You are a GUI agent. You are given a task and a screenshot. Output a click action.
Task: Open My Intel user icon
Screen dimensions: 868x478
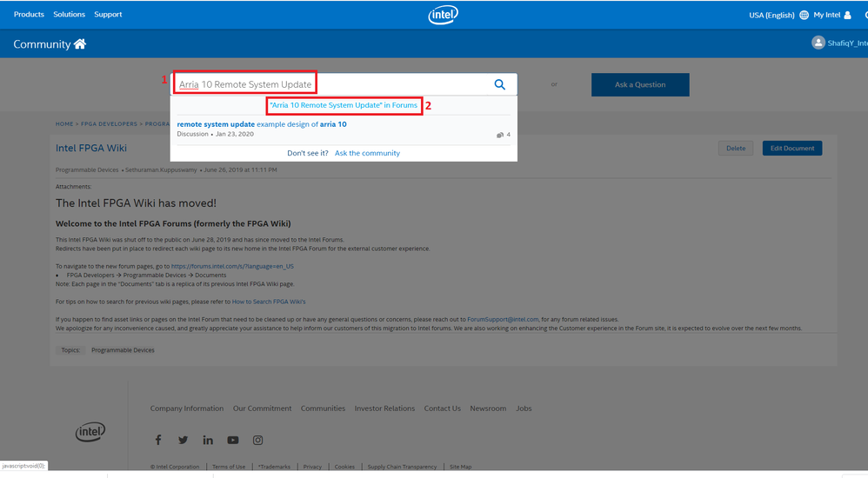[847, 15]
